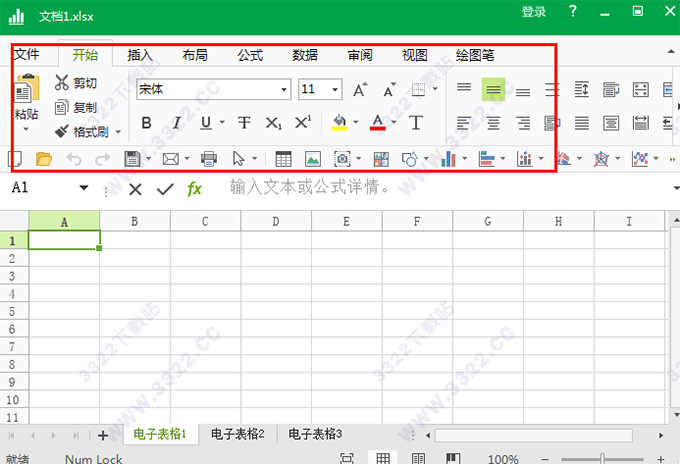Open the 文件 (File) menu
Image resolution: width=680 pixels, height=464 pixels.
tap(27, 55)
